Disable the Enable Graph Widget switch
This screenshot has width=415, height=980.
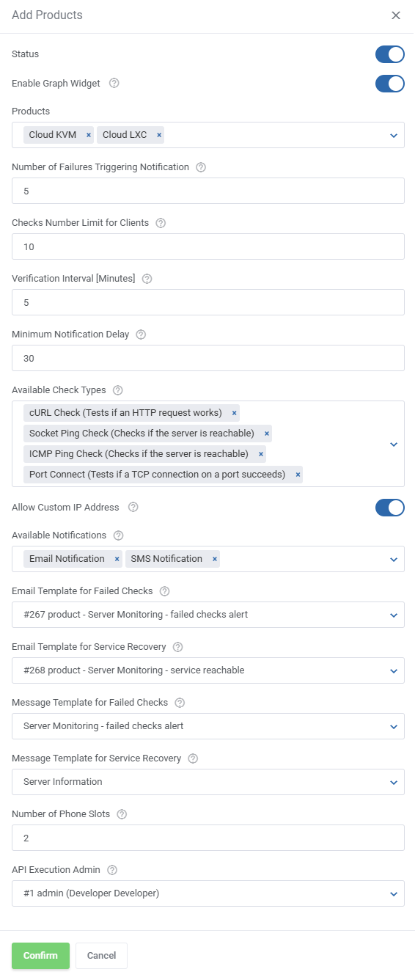point(390,84)
